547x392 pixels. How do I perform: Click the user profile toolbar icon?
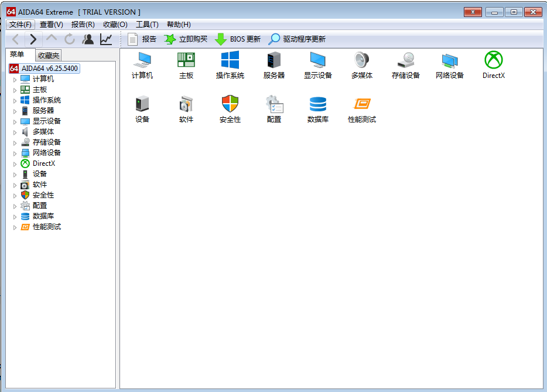[x=89, y=39]
